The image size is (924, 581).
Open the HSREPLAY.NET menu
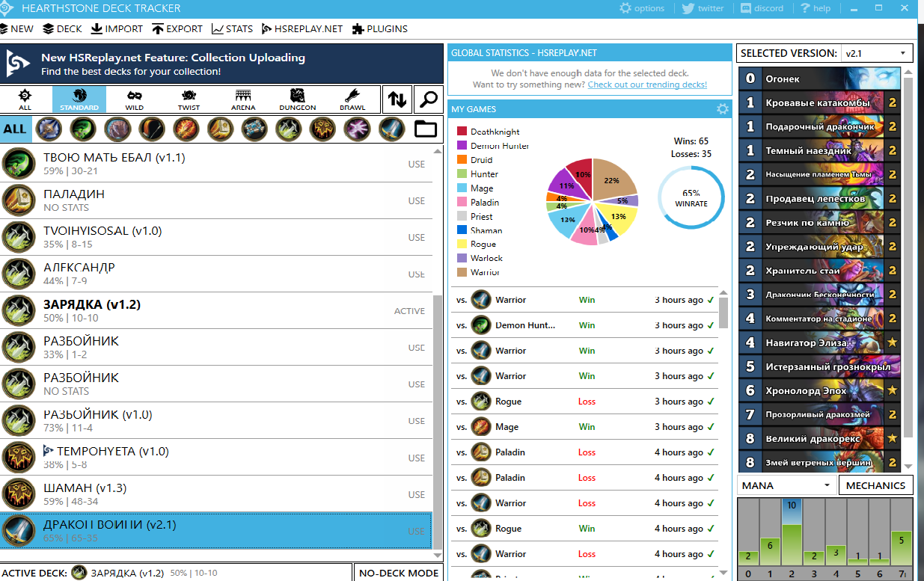coord(302,28)
